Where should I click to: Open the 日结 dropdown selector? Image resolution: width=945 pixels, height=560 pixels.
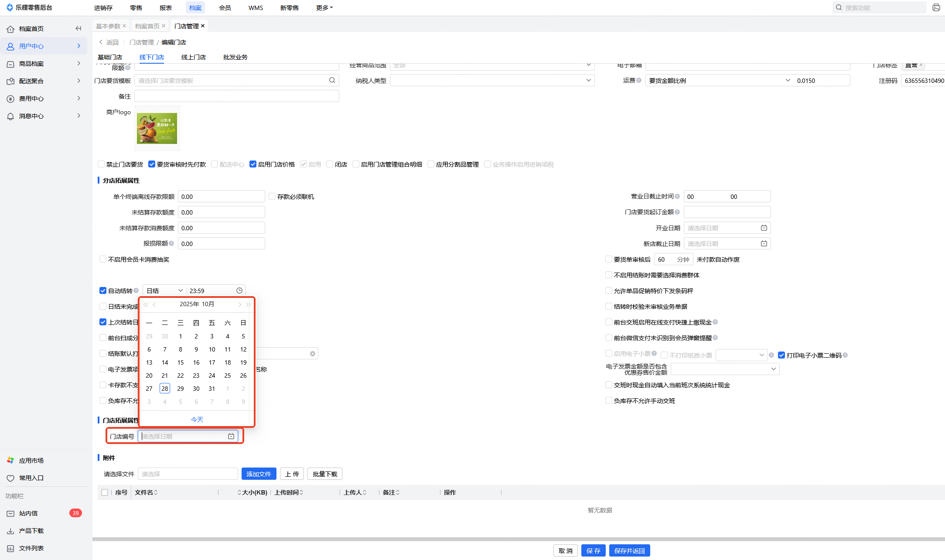[x=164, y=291]
